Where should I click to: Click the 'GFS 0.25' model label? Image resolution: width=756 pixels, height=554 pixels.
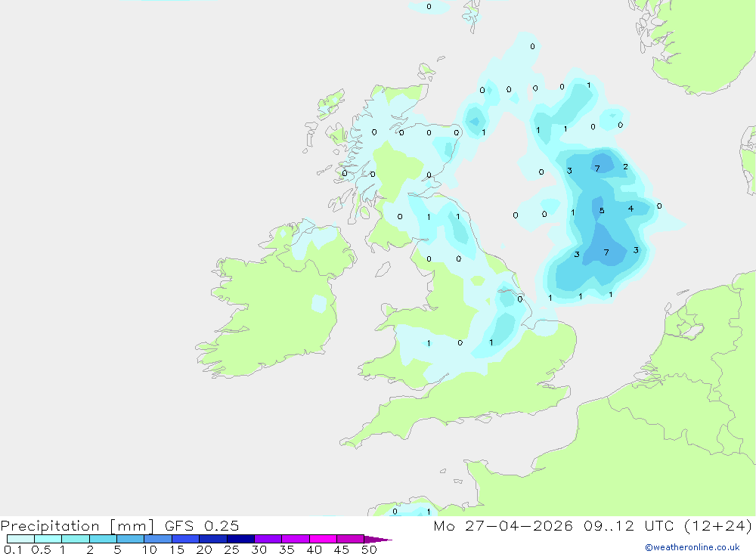[202, 525]
